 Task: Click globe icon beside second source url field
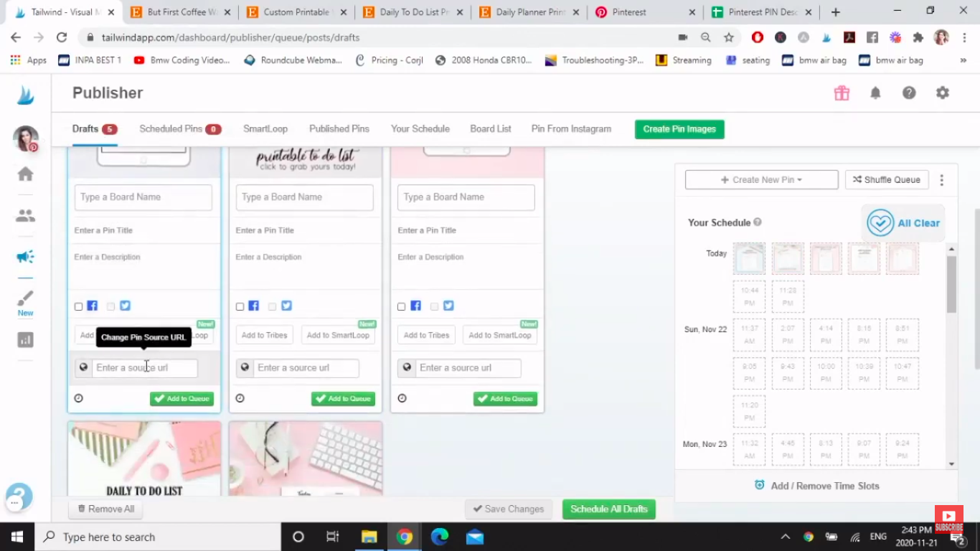pyautogui.click(x=245, y=367)
